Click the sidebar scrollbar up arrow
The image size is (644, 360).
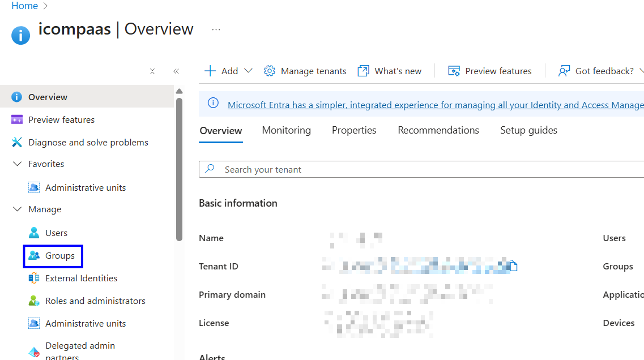coord(179,91)
